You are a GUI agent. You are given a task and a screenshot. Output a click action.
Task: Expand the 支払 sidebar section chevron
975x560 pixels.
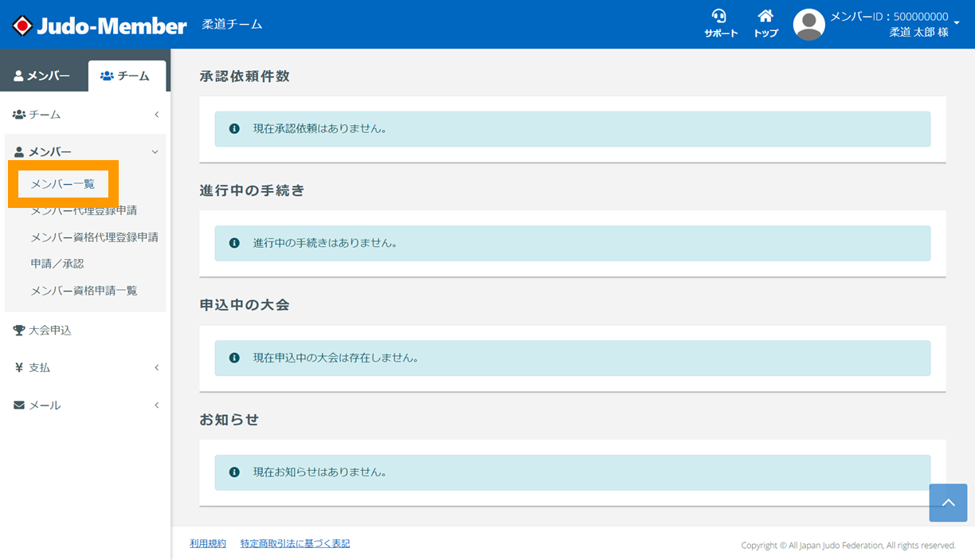pos(157,367)
